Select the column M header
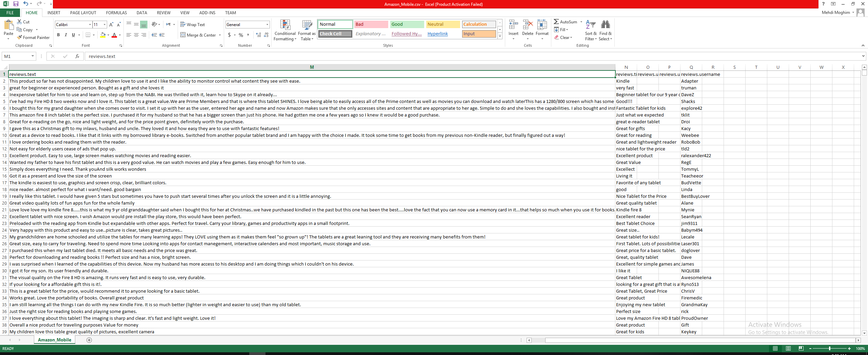This screenshot has width=868, height=355. click(312, 67)
